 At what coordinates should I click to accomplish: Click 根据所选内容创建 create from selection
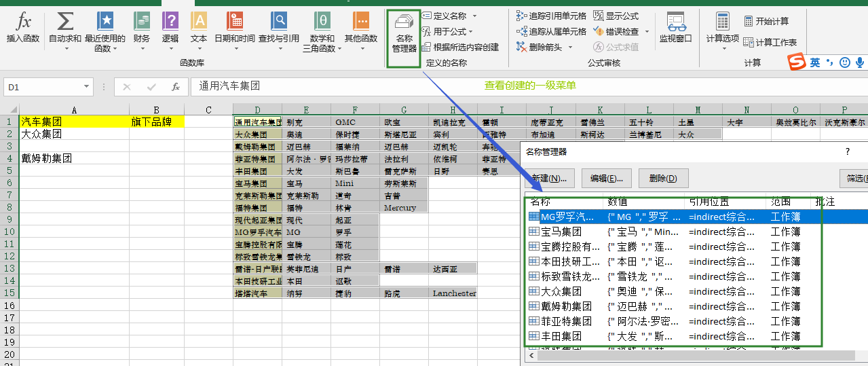[460, 47]
